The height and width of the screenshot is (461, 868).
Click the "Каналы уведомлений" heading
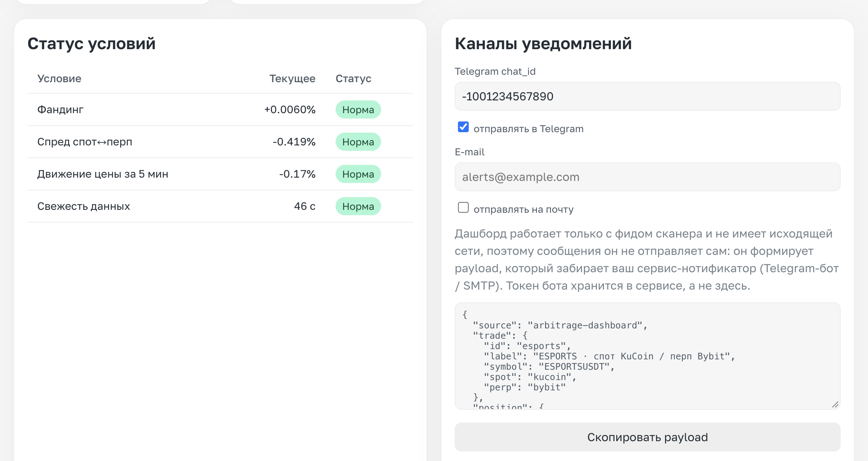tap(543, 43)
